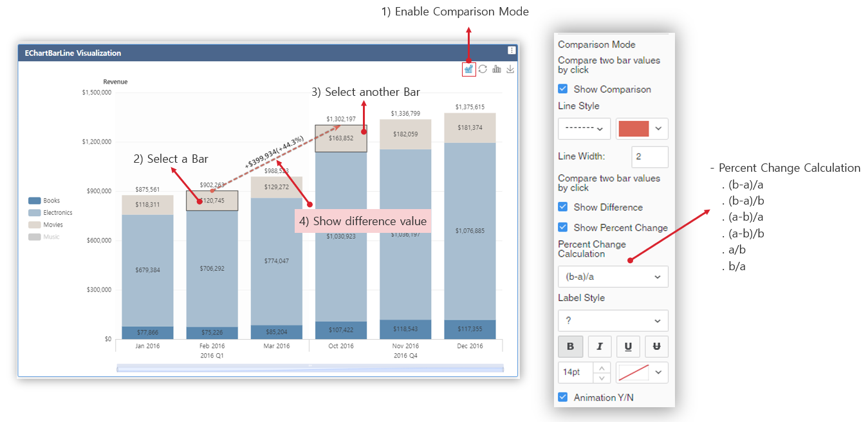This screenshot has width=868, height=422.
Task: Apply Bold label formatting
Action: pos(570,346)
